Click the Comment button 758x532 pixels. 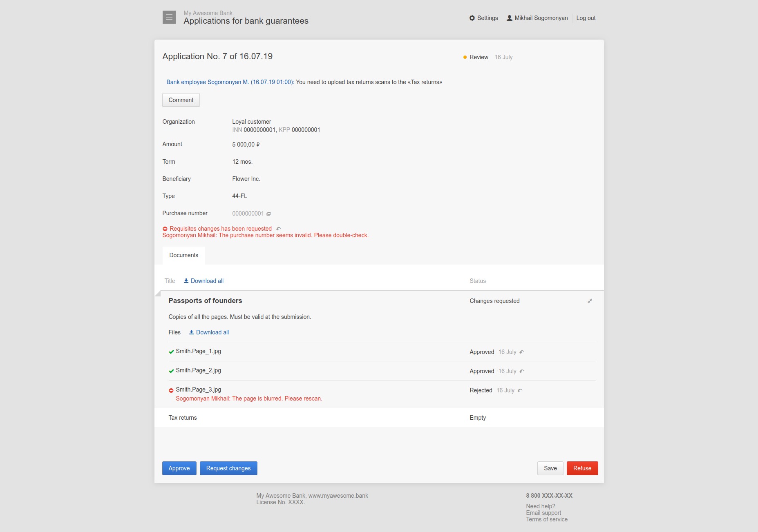click(181, 100)
